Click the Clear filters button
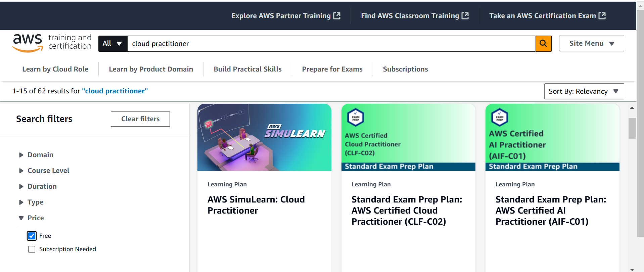 (140, 119)
